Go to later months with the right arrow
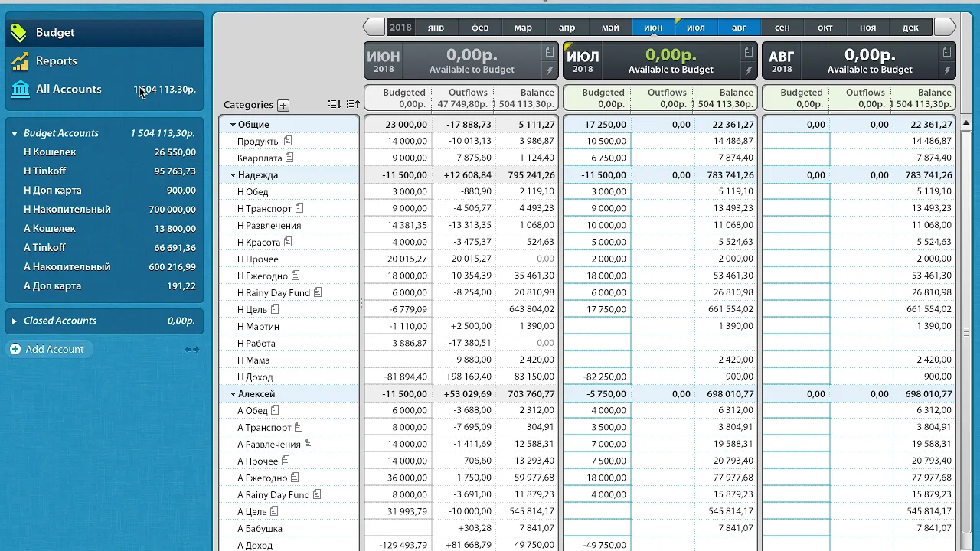 point(946,27)
